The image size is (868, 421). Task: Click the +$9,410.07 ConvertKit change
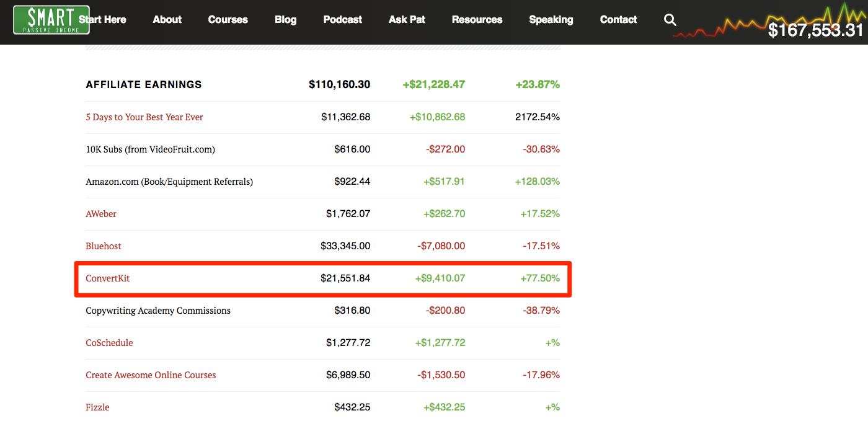tap(440, 278)
